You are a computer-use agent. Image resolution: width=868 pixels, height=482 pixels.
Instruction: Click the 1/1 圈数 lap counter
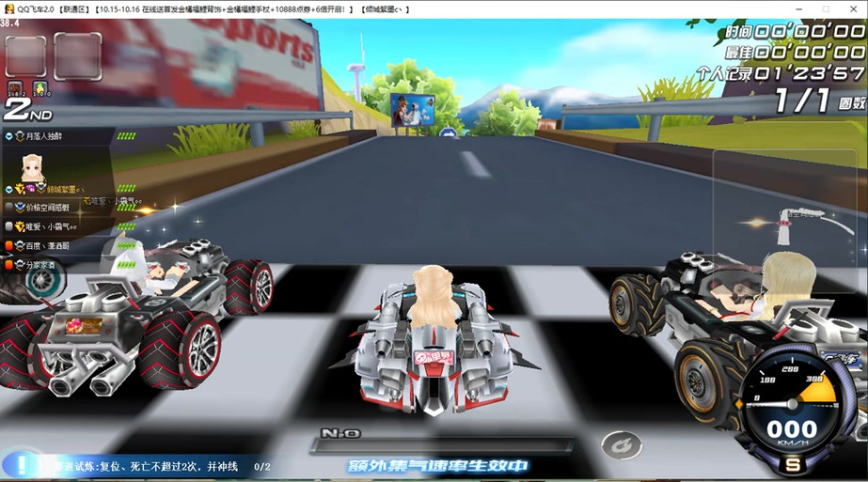[x=819, y=101]
